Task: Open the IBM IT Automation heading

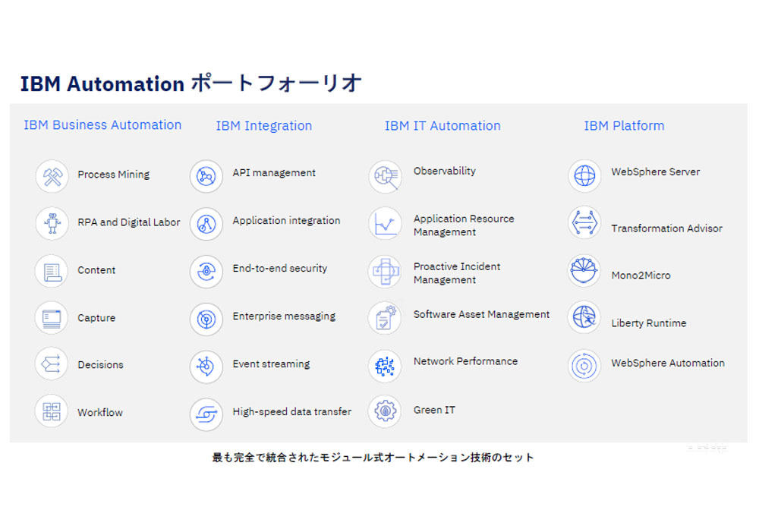Action: click(442, 126)
